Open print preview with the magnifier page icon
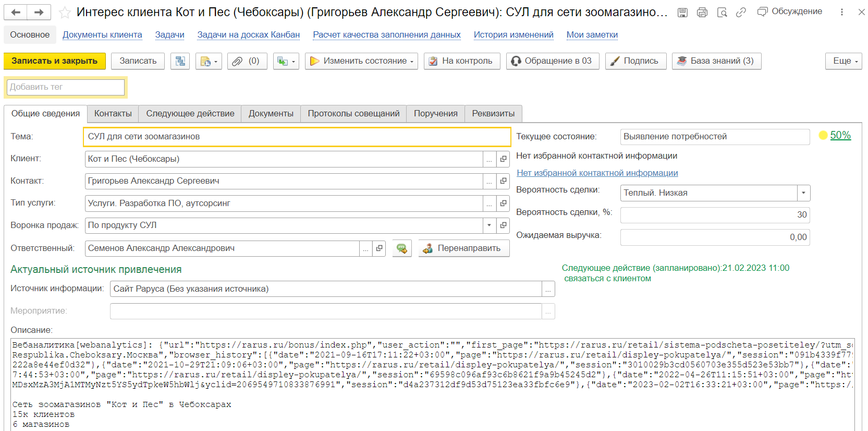Viewport: 868px width, 431px height. (722, 13)
